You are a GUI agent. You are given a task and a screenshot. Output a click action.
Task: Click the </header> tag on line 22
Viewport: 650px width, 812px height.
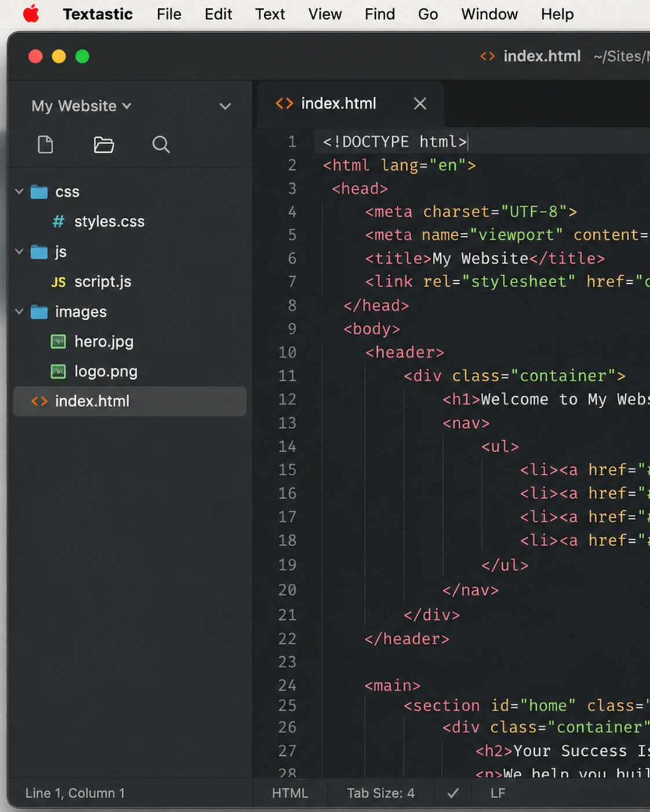tap(407, 639)
